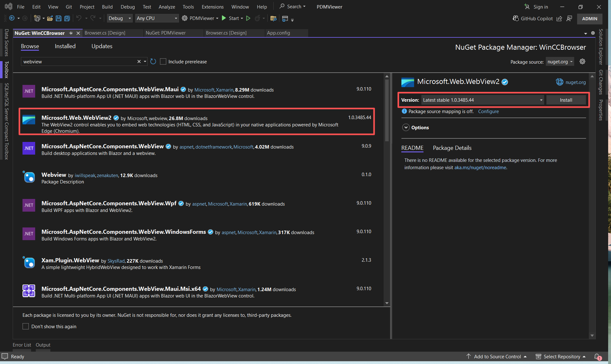Screen dimensions: 611x364
Task: Close the NuGet: WinCCBrowser tab
Action: click(x=78, y=33)
